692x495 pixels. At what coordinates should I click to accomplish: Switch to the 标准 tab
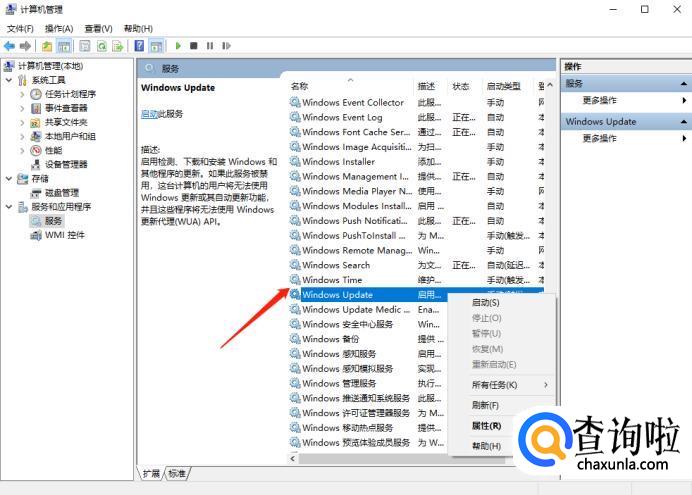177,474
